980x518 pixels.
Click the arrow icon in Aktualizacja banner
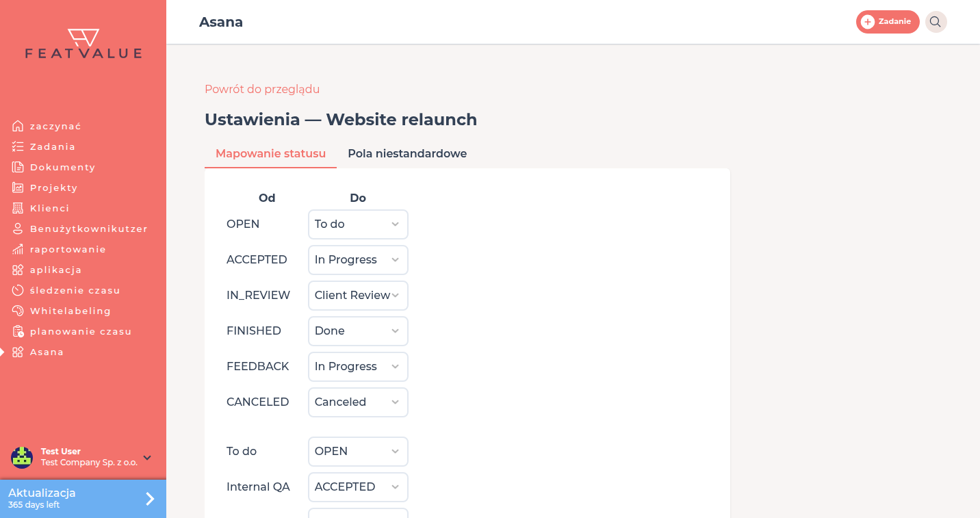coord(150,499)
